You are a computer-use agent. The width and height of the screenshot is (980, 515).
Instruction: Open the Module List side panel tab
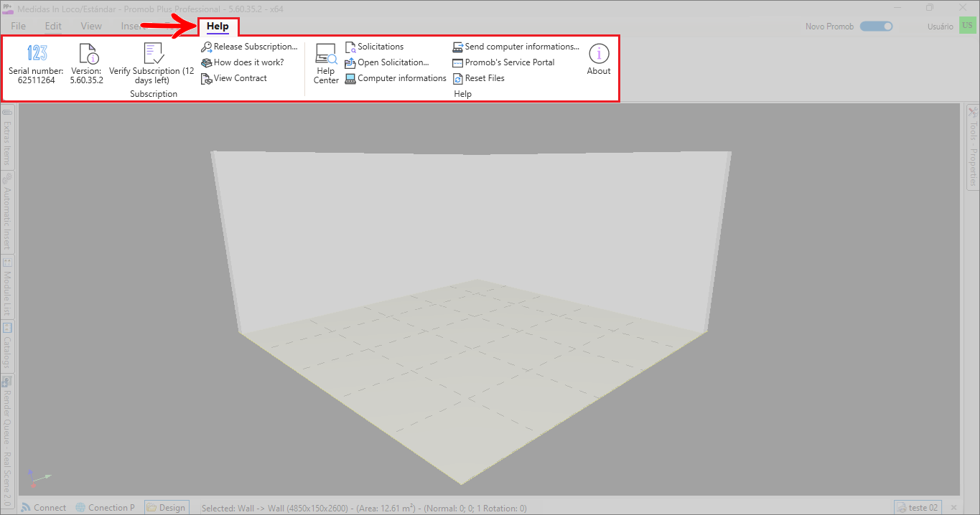pos(6,287)
